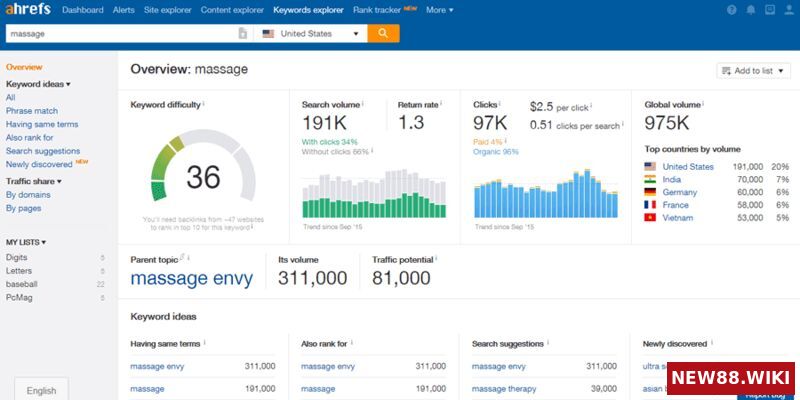Click the Search volume info icon
The width and height of the screenshot is (800, 400).
tap(363, 104)
